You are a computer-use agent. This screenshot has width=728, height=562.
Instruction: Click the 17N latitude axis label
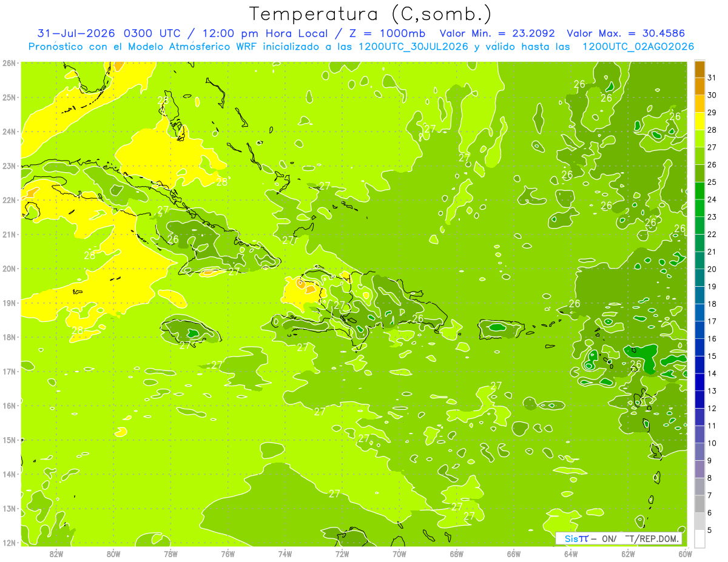9,372
